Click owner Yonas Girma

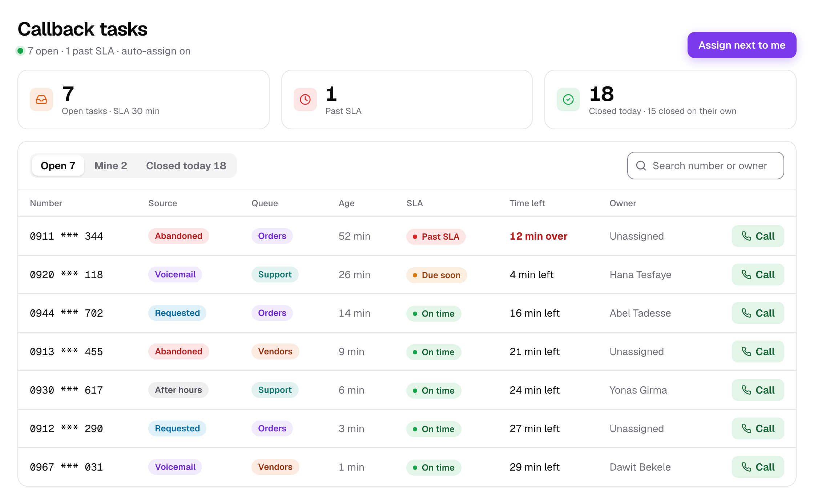[x=638, y=390]
